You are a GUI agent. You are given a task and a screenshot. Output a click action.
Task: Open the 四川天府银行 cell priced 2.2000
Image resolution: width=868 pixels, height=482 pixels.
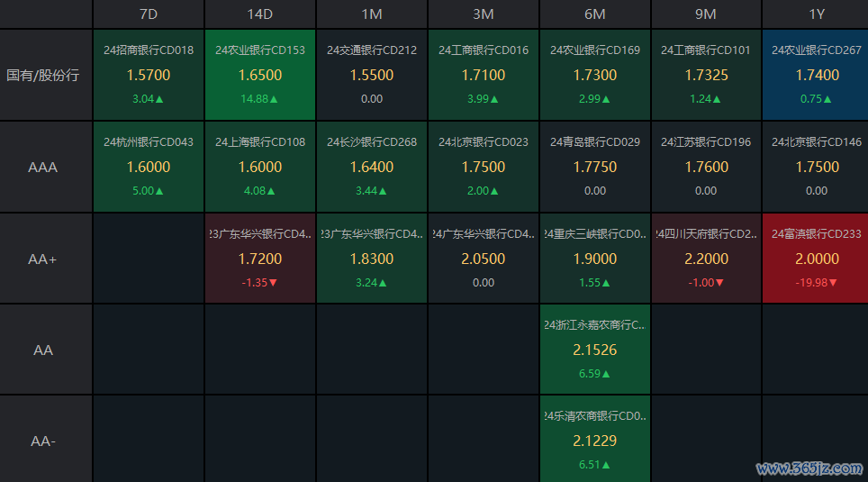pyautogui.click(x=706, y=259)
